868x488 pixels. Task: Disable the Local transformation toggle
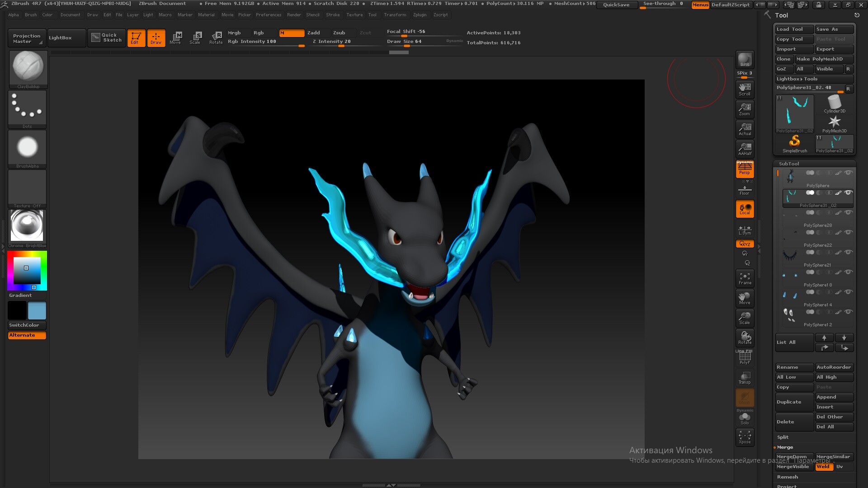tap(745, 208)
